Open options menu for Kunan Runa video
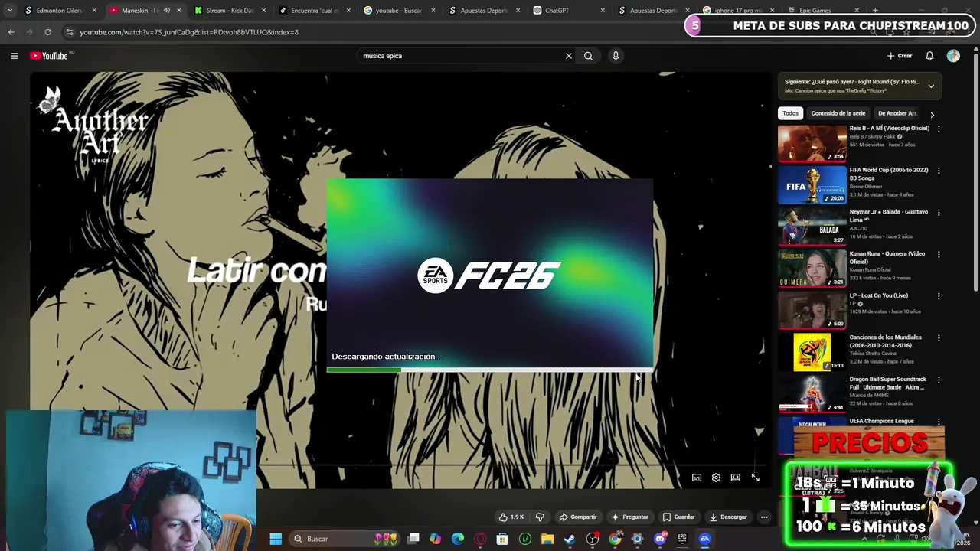Viewport: 980px width, 551px height. click(939, 254)
